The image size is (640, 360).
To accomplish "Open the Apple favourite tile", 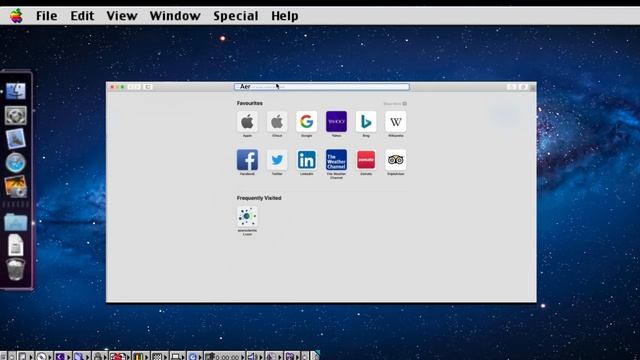I will (x=247, y=122).
